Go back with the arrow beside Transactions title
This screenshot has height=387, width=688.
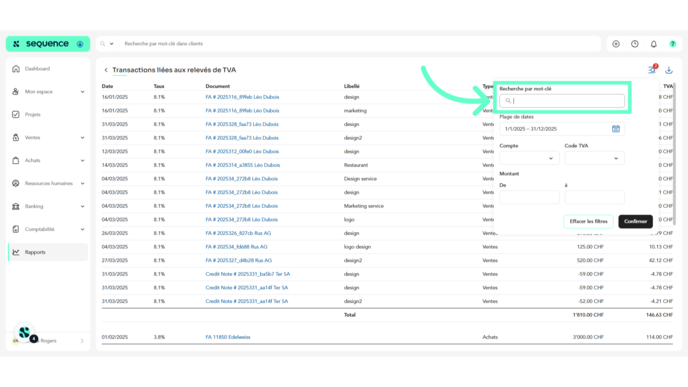coord(106,70)
